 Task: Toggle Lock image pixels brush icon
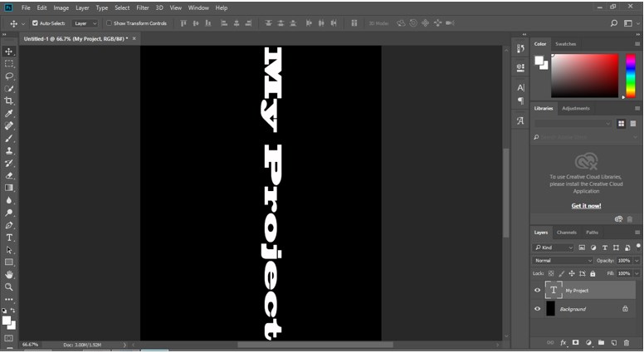562,273
